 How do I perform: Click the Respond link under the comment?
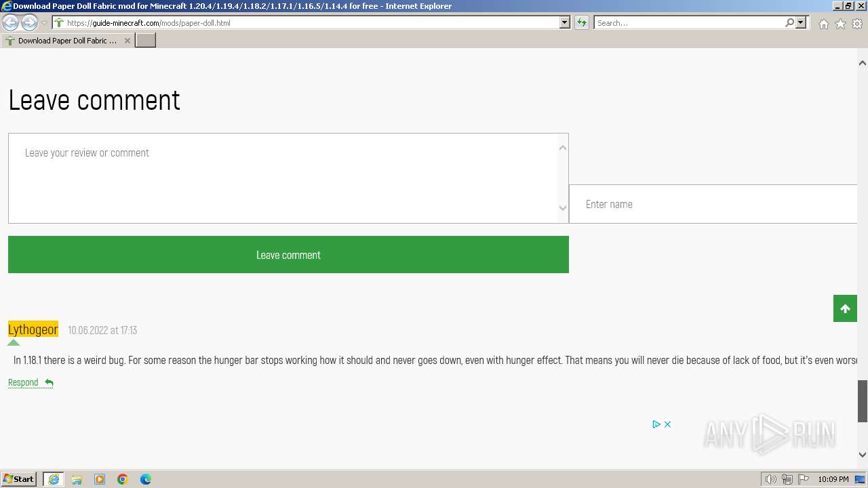point(23,382)
